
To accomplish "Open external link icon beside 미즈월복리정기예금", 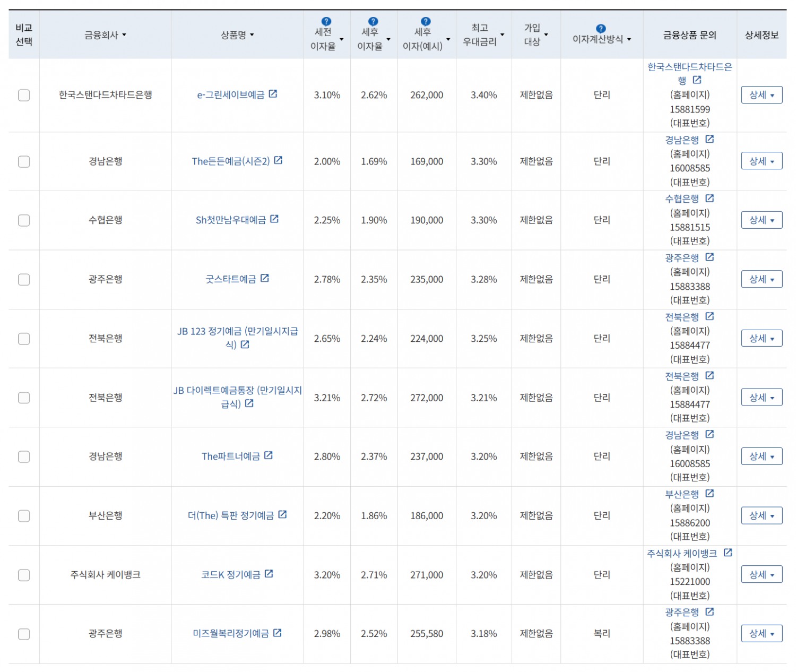I will coord(278,633).
